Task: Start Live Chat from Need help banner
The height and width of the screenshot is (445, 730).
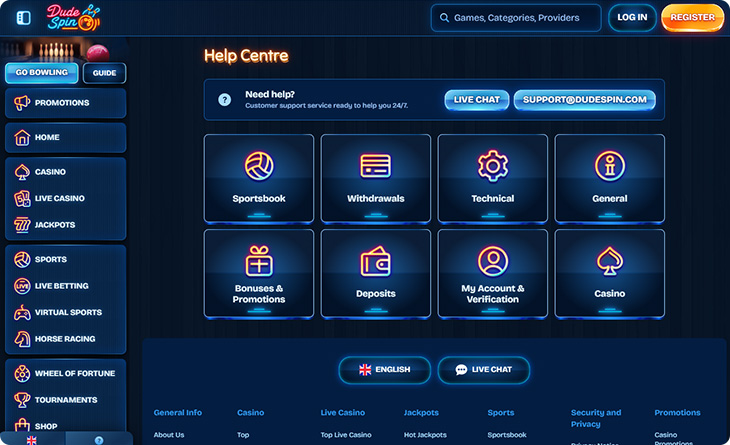Action: (477, 100)
